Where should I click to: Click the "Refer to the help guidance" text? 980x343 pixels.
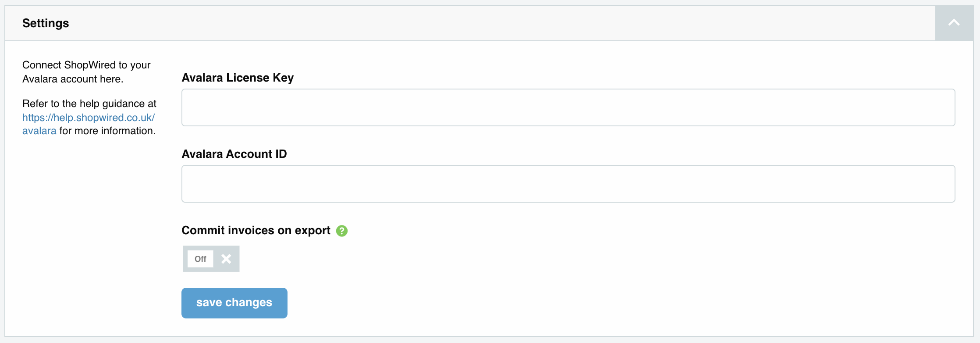click(89, 104)
